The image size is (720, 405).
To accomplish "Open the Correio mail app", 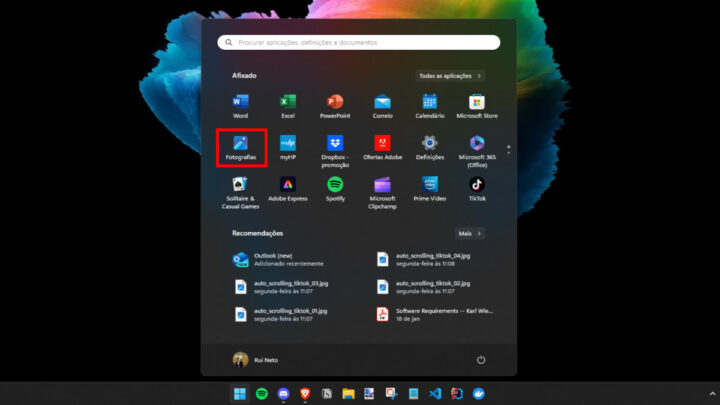I will point(382,106).
